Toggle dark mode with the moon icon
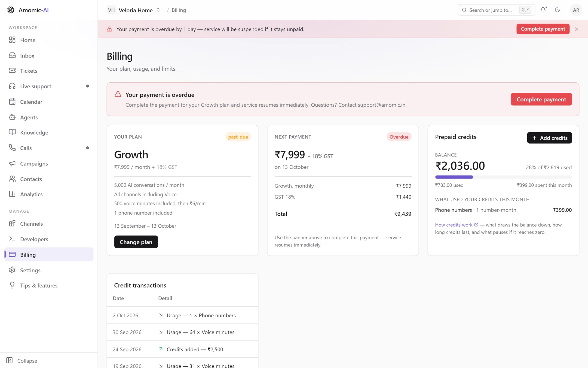The image size is (588, 368). click(557, 10)
